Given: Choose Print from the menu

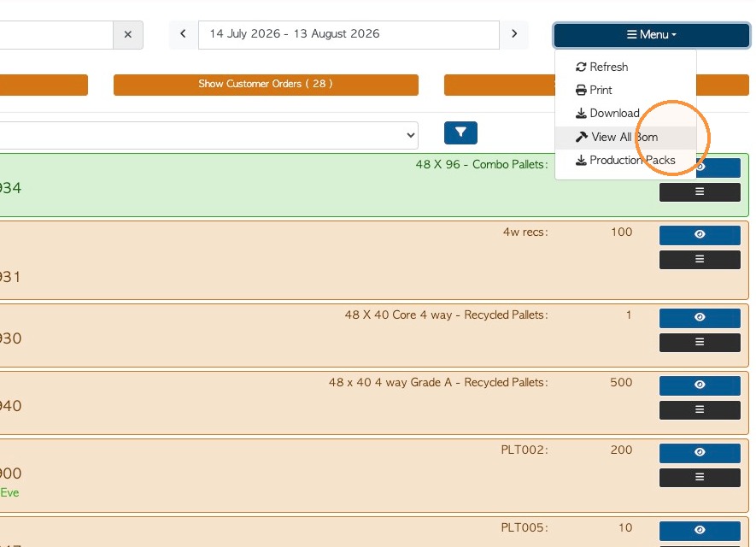Looking at the screenshot, I should [625, 91].
